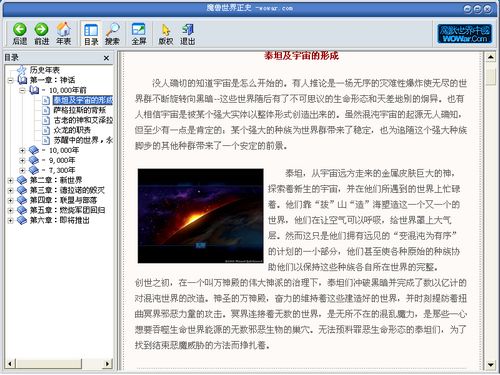Click closed book icon next to - 7,300年
The width and height of the screenshot is (500, 375).
tap(34, 170)
